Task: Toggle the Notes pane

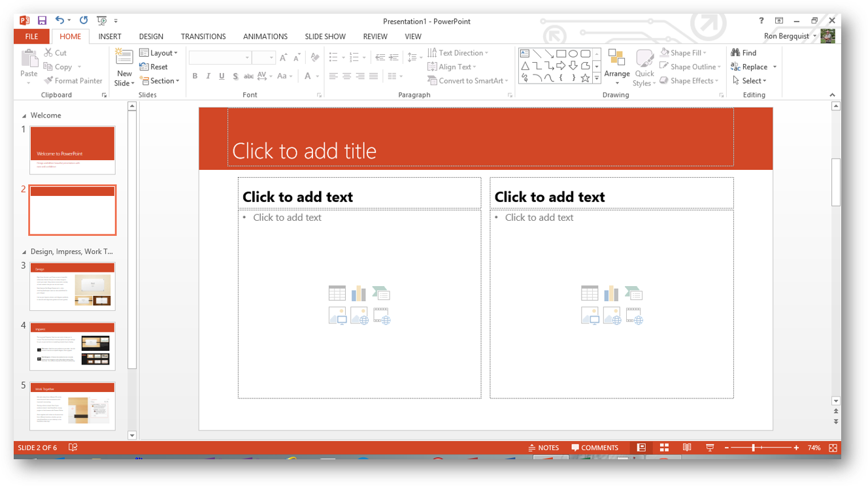Action: click(x=543, y=448)
